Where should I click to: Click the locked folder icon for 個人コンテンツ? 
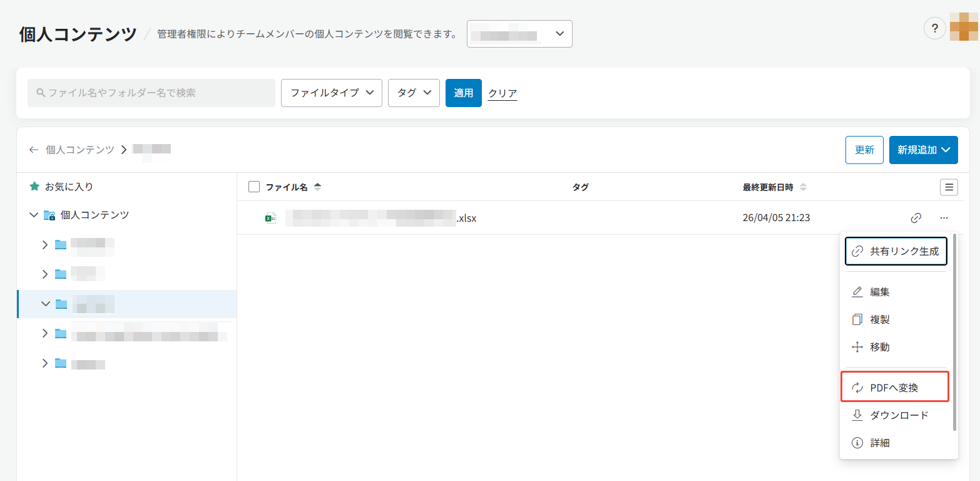[49, 215]
